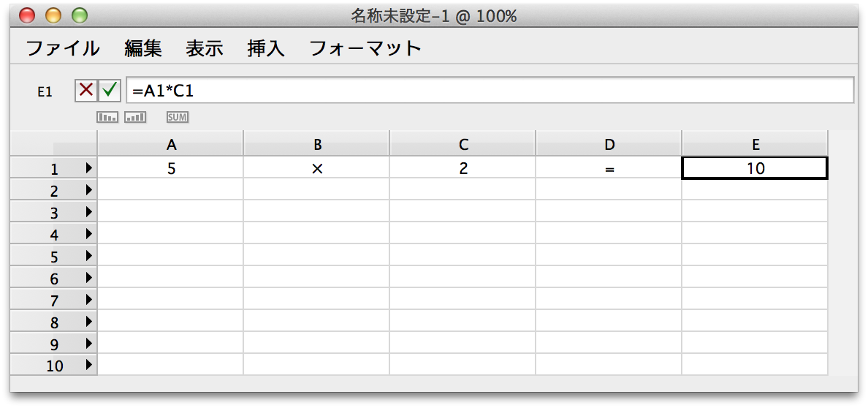
Task: Expand row 1 arrow
Action: point(88,168)
